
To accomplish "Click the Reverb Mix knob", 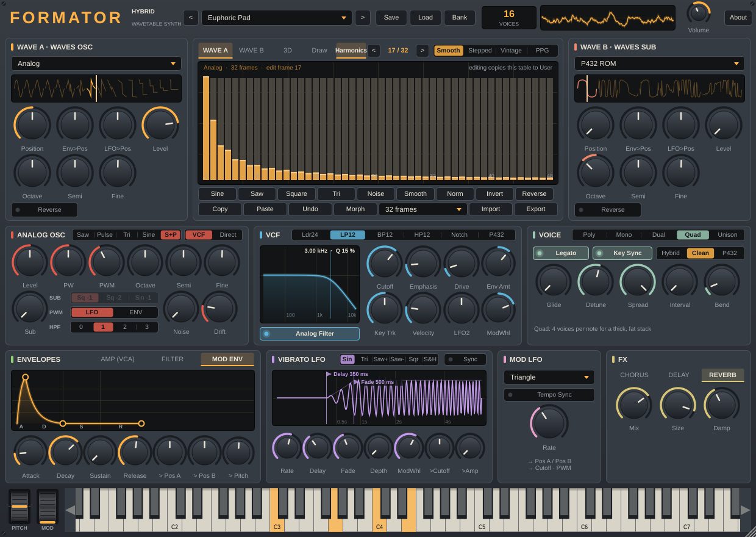I will coord(634,405).
